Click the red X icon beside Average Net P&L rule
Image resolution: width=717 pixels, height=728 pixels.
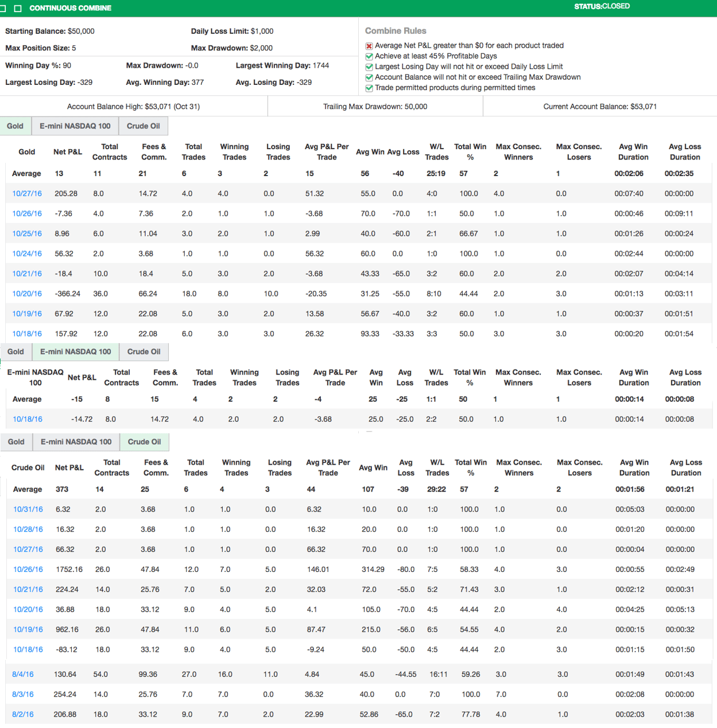(368, 45)
